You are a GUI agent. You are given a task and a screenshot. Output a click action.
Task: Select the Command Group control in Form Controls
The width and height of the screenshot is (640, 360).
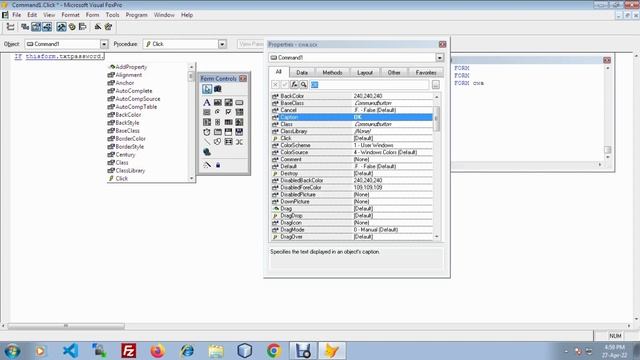(x=207, y=112)
